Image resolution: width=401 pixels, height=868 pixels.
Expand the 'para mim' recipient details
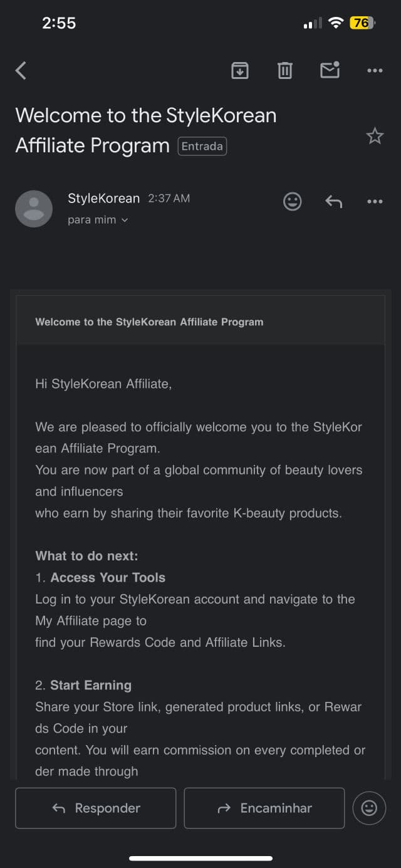[x=98, y=220]
